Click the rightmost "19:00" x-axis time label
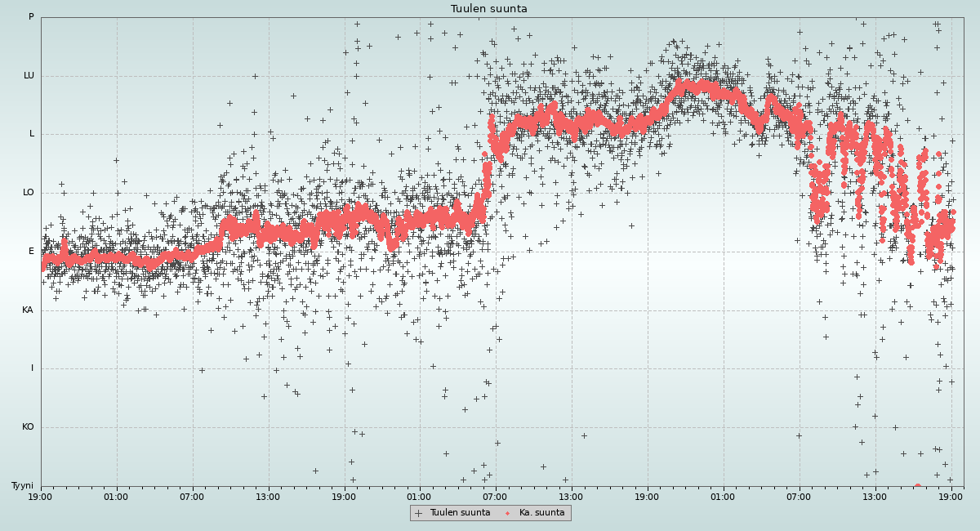The height and width of the screenshot is (531, 980). tap(951, 496)
